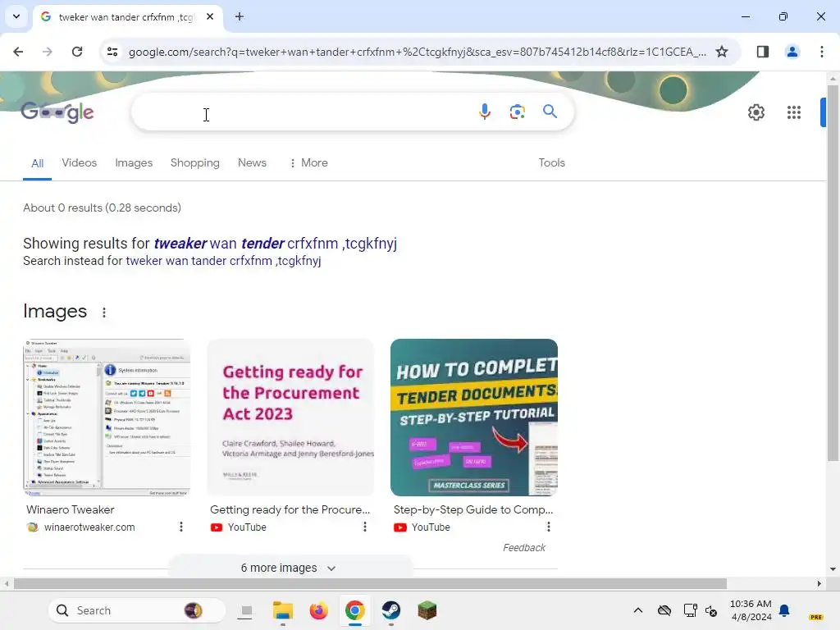Open 'Getting ready for the Procure...' title

290,509
